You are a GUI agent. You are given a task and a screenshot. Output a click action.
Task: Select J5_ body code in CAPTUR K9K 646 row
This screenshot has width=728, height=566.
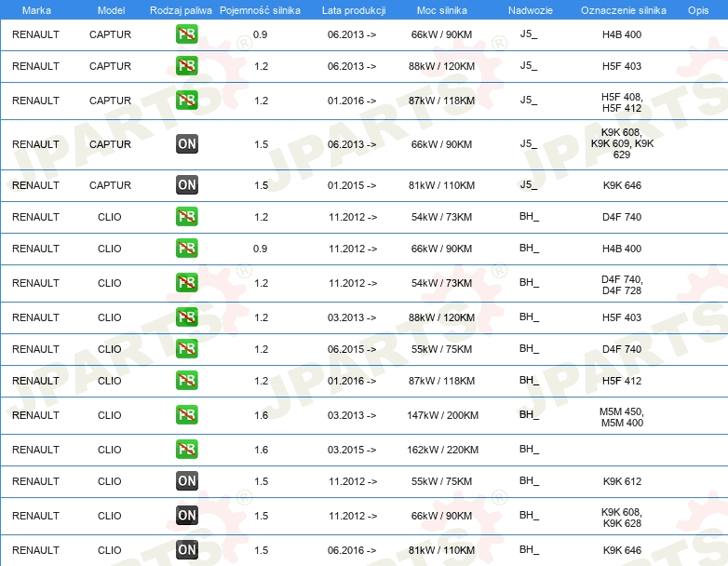529,185
